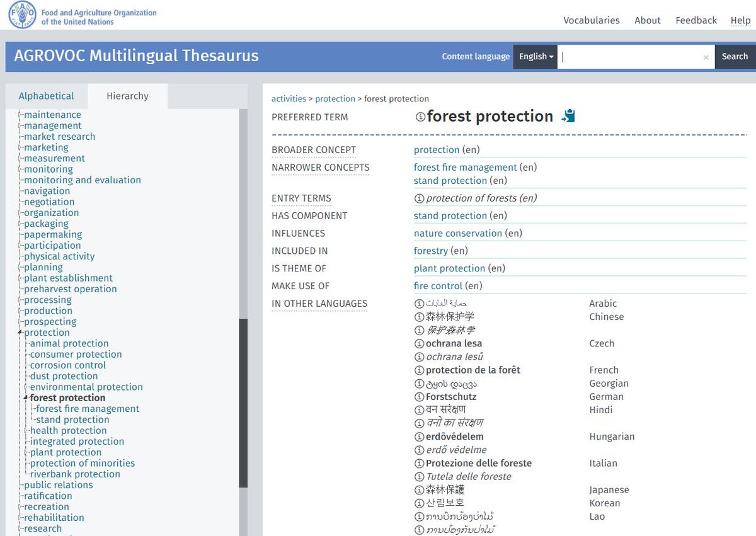The image size is (756, 536).
Task: Open broader concept protection link
Action: (437, 150)
